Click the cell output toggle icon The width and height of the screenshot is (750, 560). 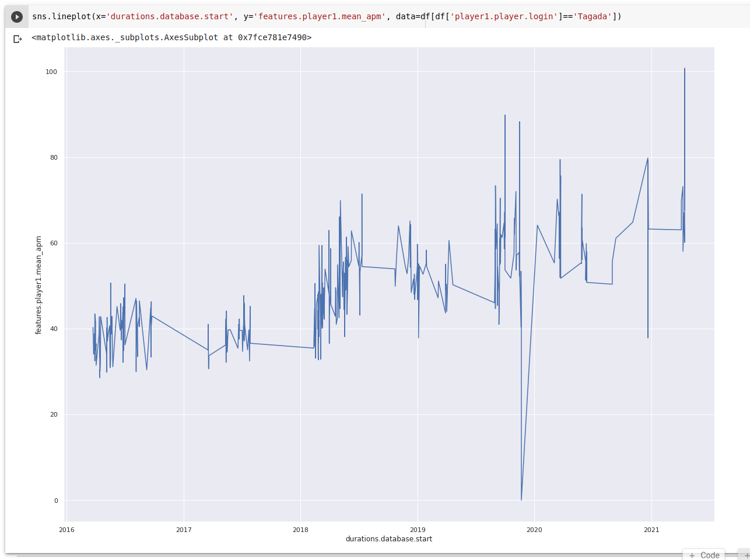coord(17,39)
